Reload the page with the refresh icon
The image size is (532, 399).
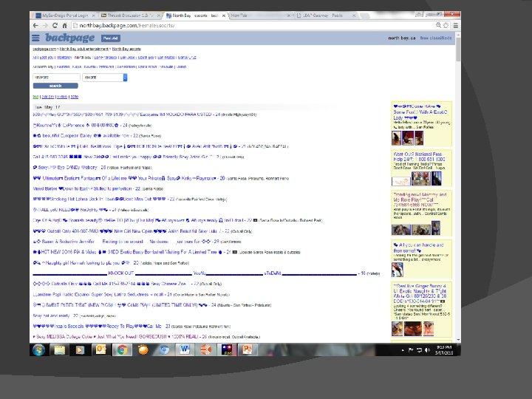pos(55,25)
